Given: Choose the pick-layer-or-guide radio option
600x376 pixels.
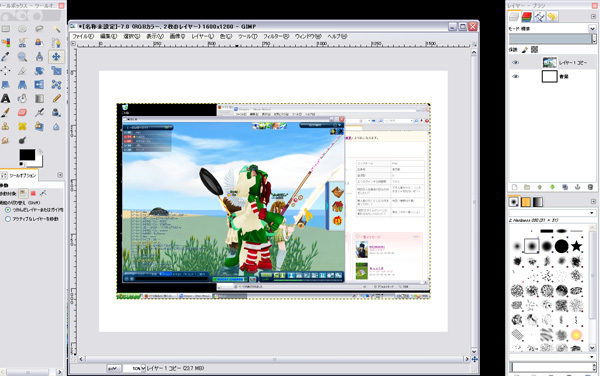Looking at the screenshot, I should [8, 210].
